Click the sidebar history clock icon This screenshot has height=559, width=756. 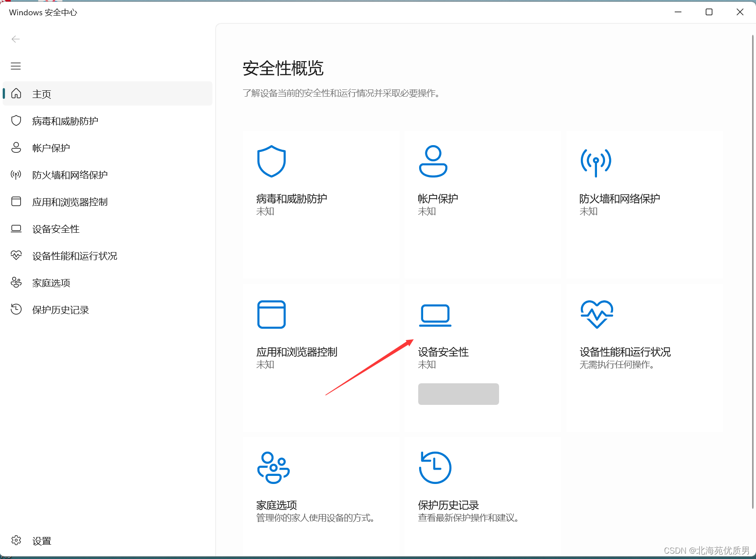16,309
